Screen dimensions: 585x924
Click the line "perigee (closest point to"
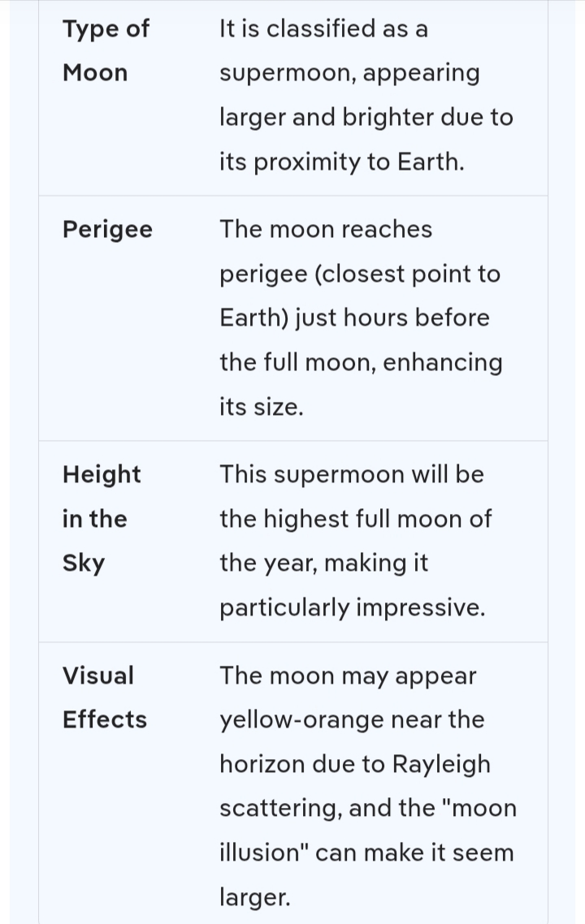tap(359, 274)
